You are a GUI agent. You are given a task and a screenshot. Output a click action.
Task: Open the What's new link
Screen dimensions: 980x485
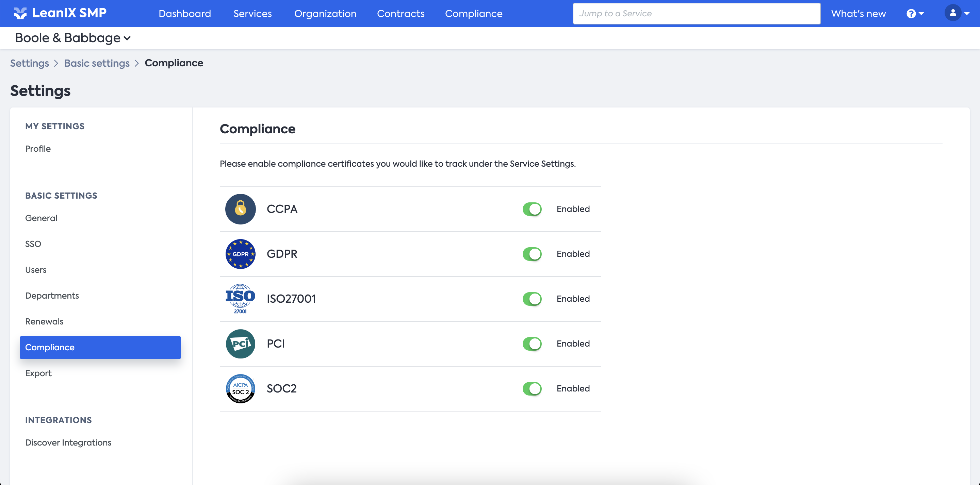coord(858,14)
